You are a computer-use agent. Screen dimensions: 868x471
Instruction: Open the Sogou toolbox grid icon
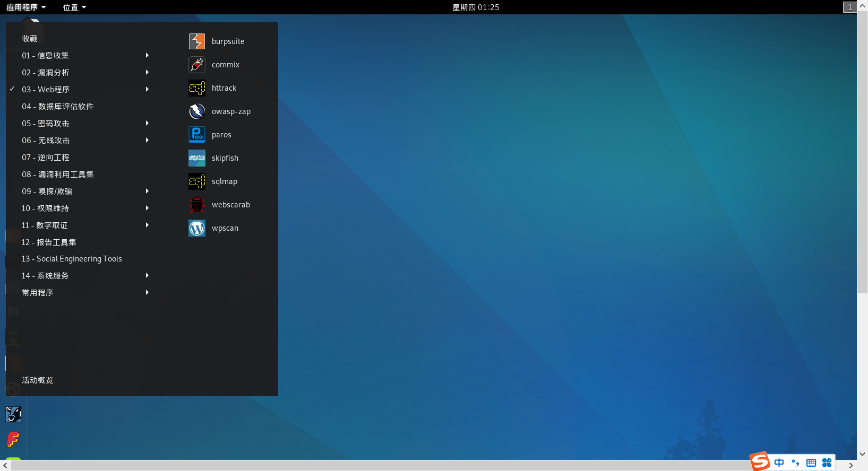(x=827, y=463)
